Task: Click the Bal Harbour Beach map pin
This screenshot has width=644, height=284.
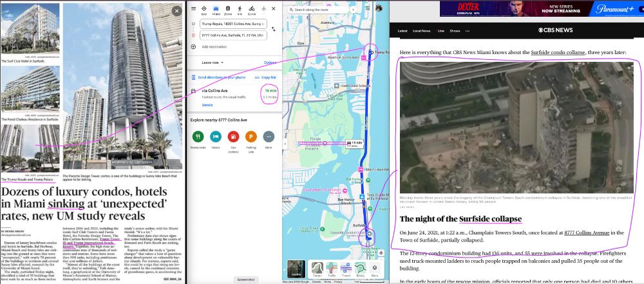Action: pos(368,180)
